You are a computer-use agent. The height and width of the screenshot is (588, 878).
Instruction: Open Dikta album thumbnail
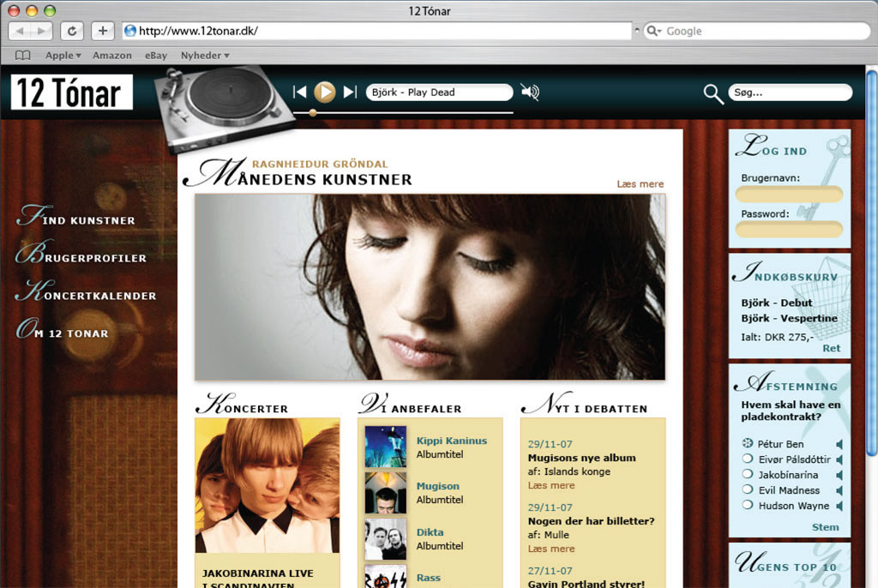[386, 539]
